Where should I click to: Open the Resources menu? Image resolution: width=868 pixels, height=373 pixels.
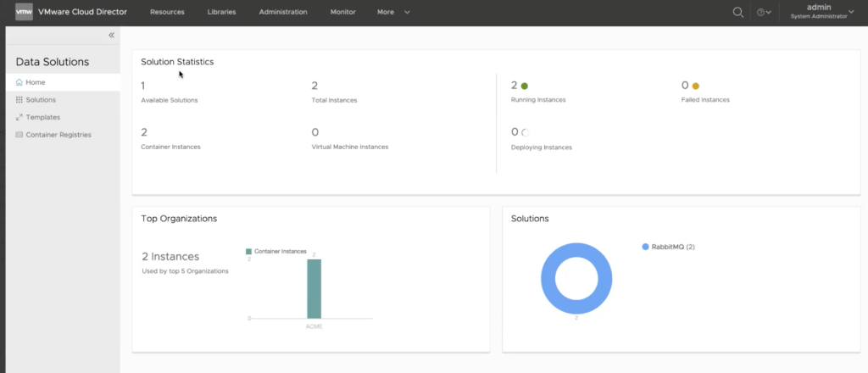coord(167,13)
